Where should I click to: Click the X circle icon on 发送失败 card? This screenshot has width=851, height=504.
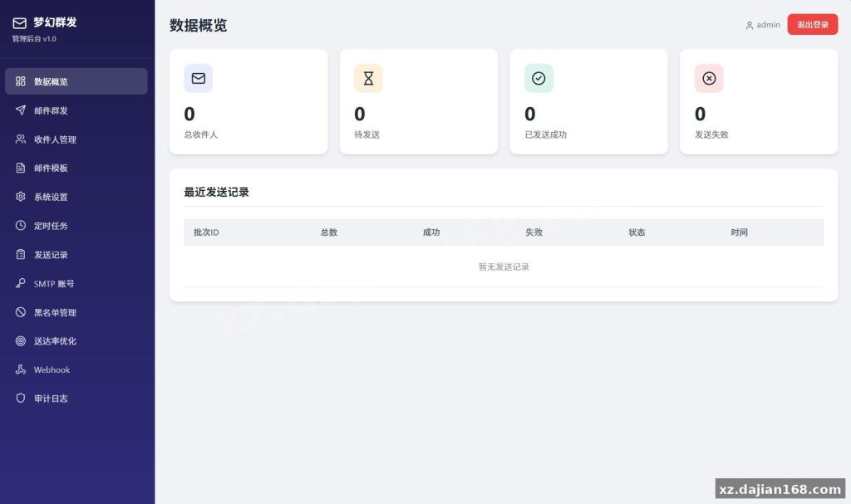[x=709, y=78]
